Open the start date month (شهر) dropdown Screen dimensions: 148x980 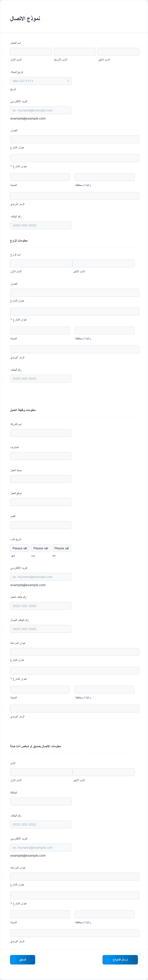(19, 548)
